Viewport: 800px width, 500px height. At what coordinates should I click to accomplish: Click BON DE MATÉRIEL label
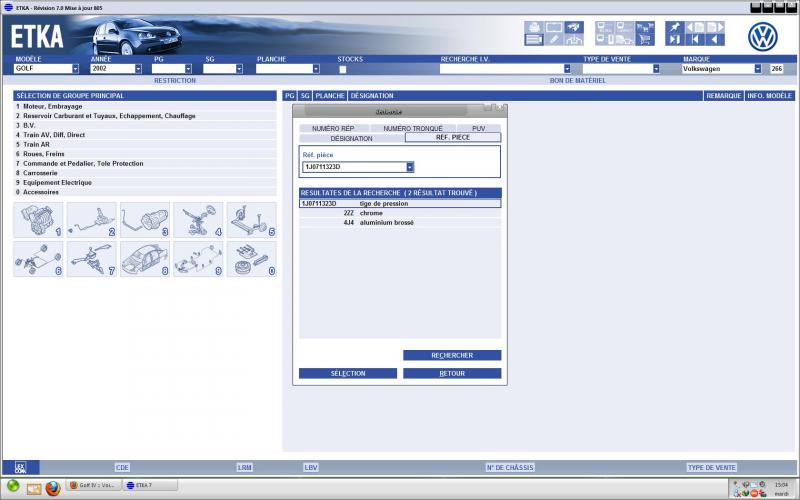578,81
